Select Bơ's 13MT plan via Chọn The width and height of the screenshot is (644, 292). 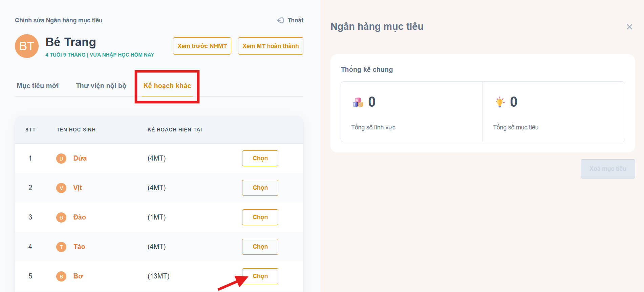pos(260,276)
